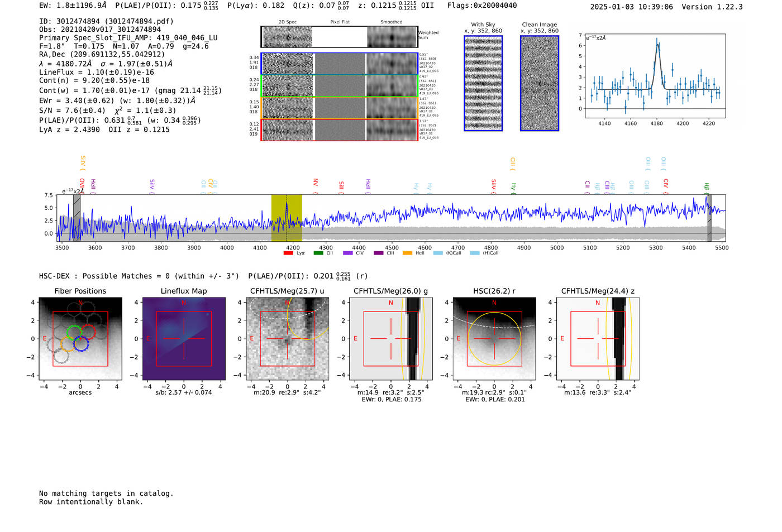Click the red OVI line marker label
The image size is (782, 532).
pyautogui.click(x=82, y=185)
